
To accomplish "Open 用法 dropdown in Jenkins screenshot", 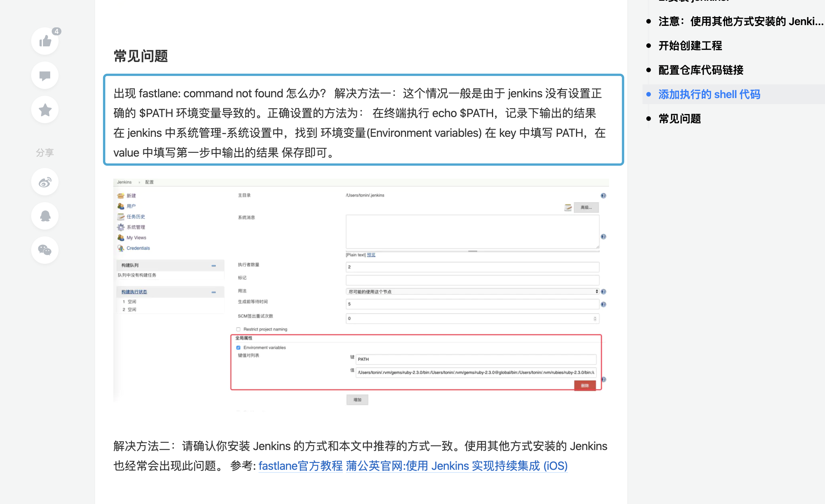I will [x=472, y=292].
